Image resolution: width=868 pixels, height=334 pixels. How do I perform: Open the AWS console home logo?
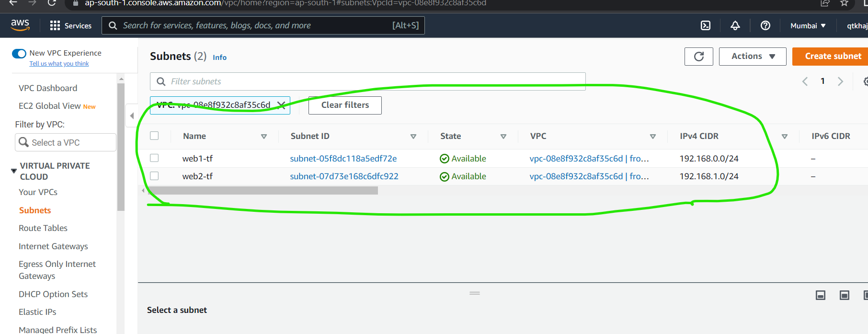click(20, 25)
